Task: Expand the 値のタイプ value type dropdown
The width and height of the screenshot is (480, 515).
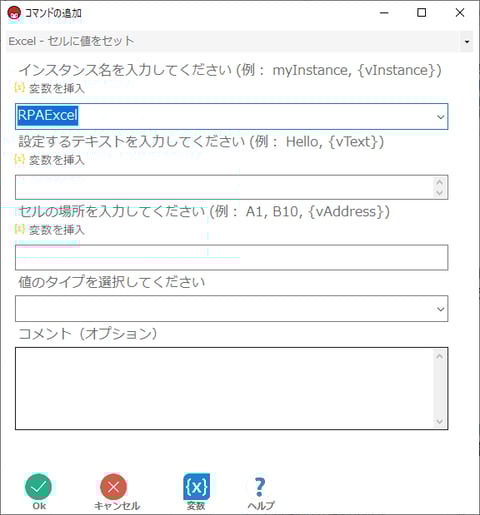Action: click(440, 309)
